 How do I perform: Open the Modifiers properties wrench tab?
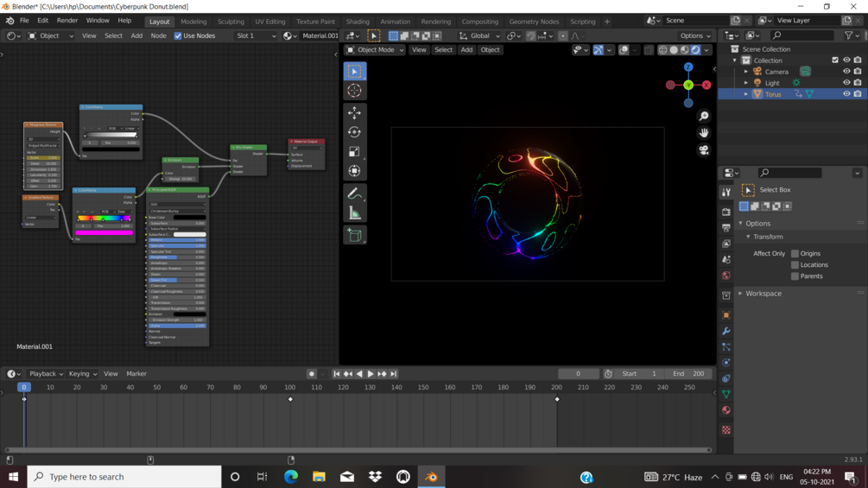point(726,331)
